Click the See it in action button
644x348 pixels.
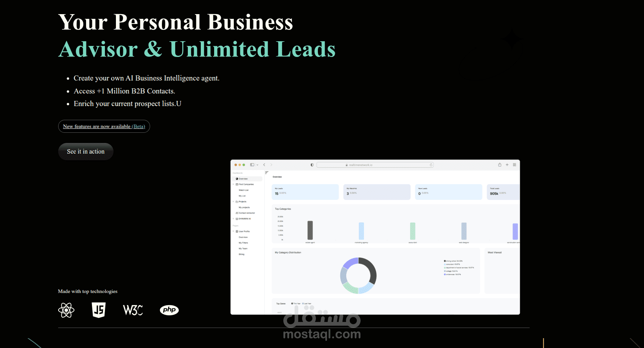pyautogui.click(x=86, y=152)
